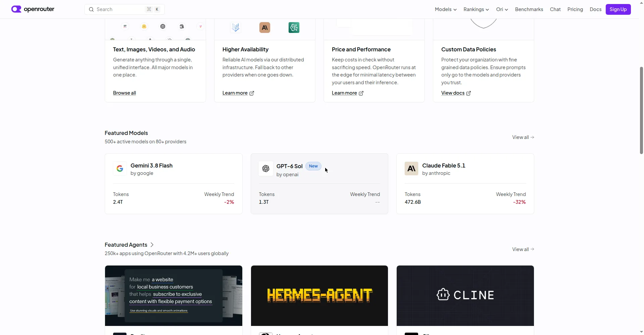Expand the Rankings dropdown menu

[476, 9]
